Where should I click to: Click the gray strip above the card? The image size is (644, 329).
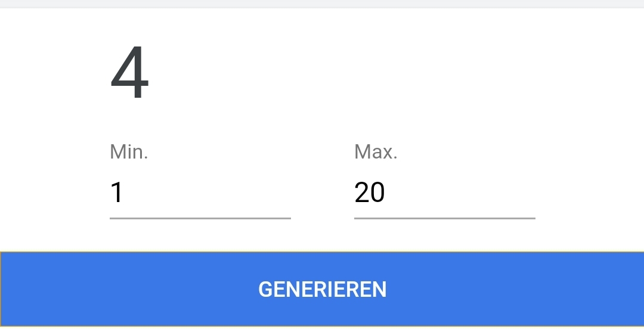tap(322, 4)
